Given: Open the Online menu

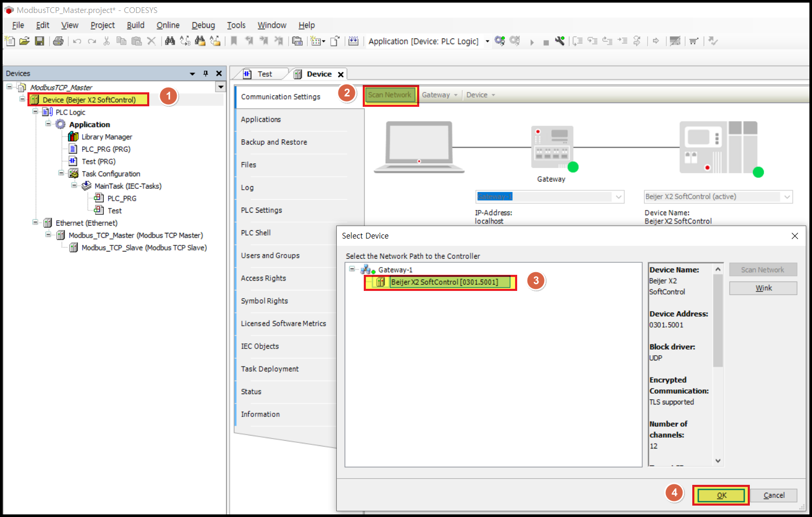Looking at the screenshot, I should (168, 25).
